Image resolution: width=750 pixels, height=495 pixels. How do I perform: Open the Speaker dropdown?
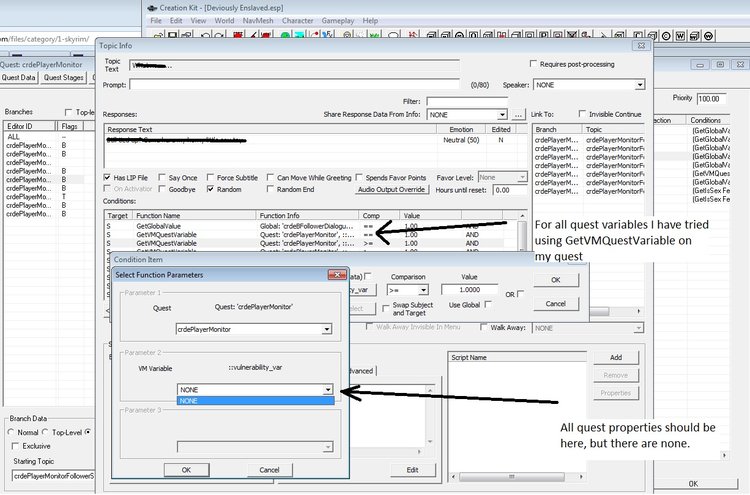pyautogui.click(x=640, y=85)
